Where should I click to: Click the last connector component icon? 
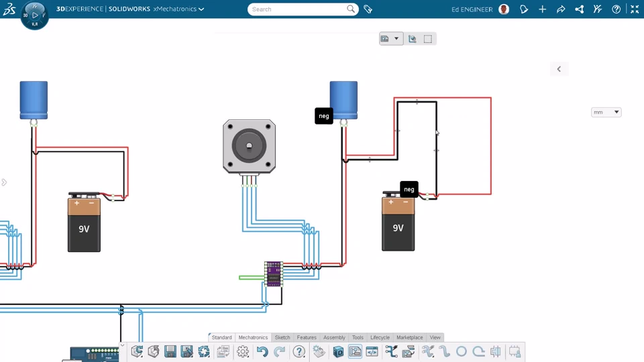point(515,351)
